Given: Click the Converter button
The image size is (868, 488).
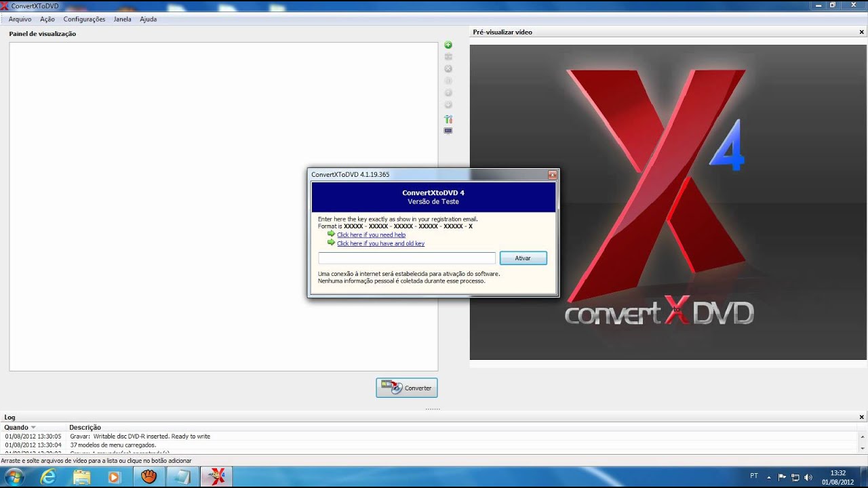Looking at the screenshot, I should click(407, 388).
